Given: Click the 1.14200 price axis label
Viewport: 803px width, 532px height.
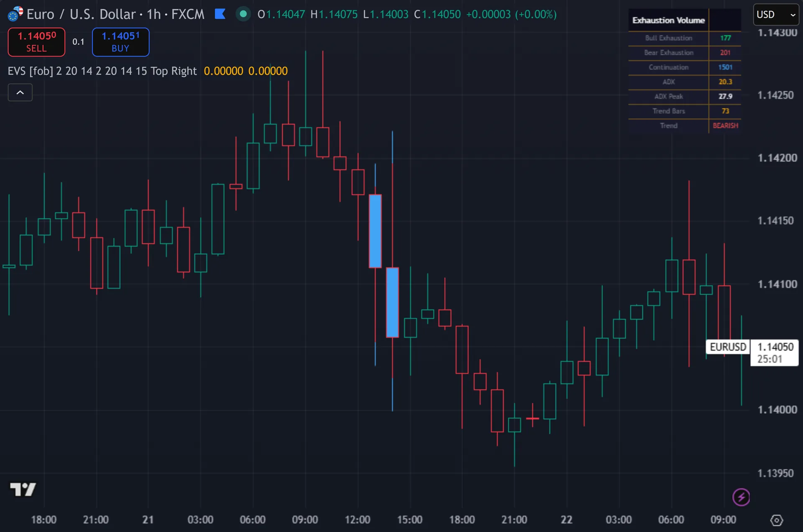Looking at the screenshot, I should 777,158.
